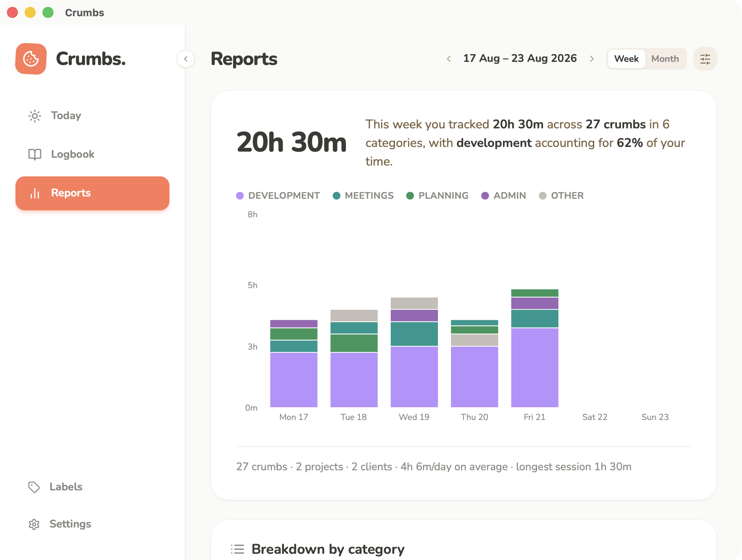Click the sun icon next to Today

coord(35,116)
